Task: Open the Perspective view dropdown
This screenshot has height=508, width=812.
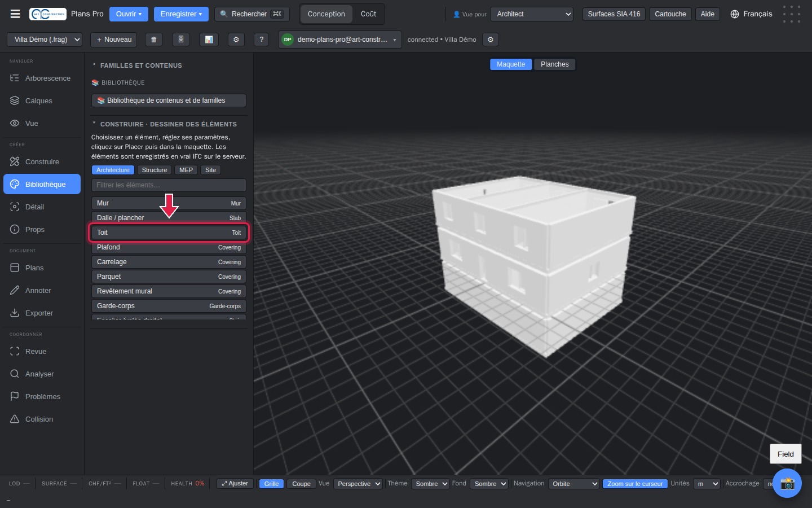Action: click(358, 484)
